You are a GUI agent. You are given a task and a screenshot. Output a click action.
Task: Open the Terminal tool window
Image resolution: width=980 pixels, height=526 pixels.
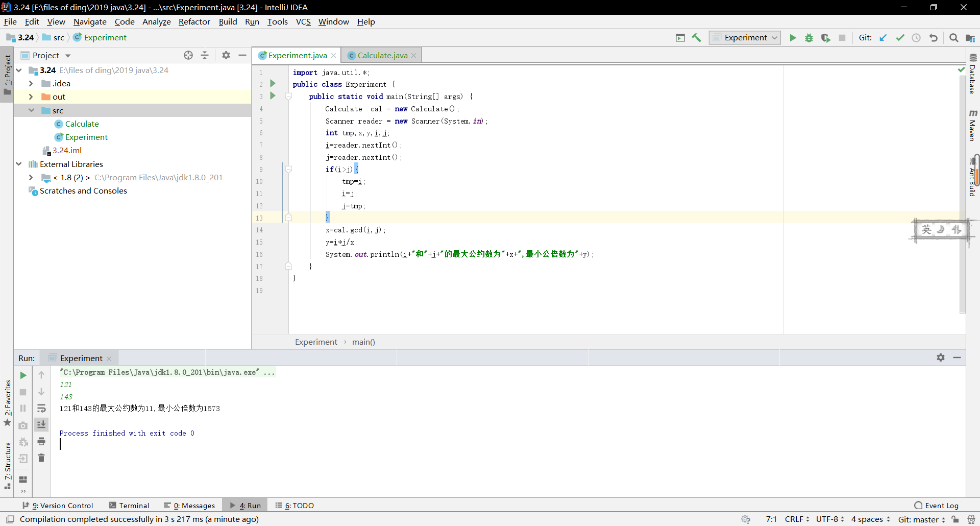click(129, 506)
